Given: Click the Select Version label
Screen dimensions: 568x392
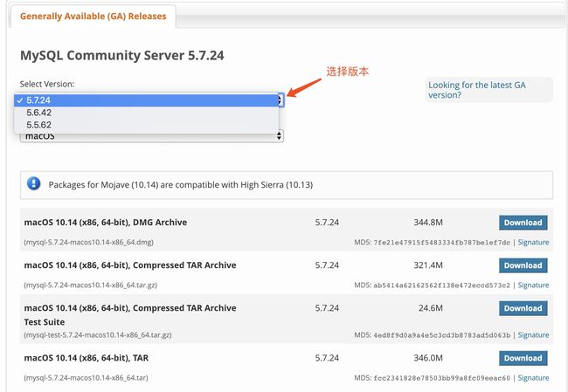Looking at the screenshot, I should [x=46, y=84].
